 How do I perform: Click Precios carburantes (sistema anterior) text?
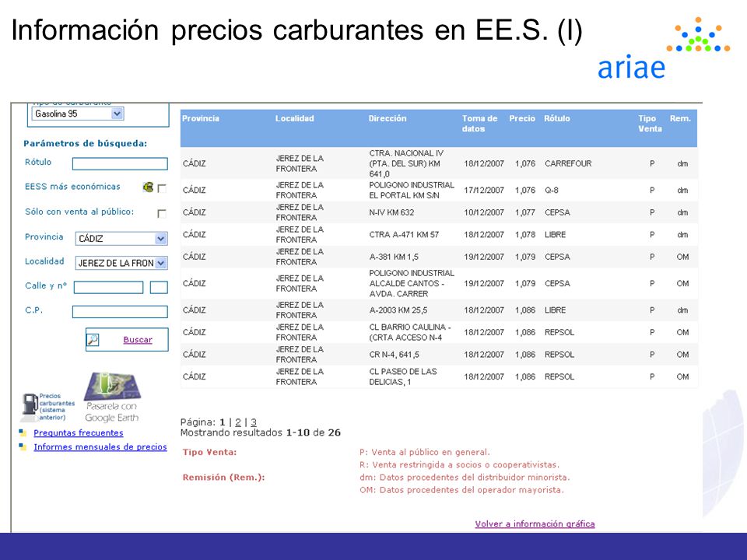57,407
